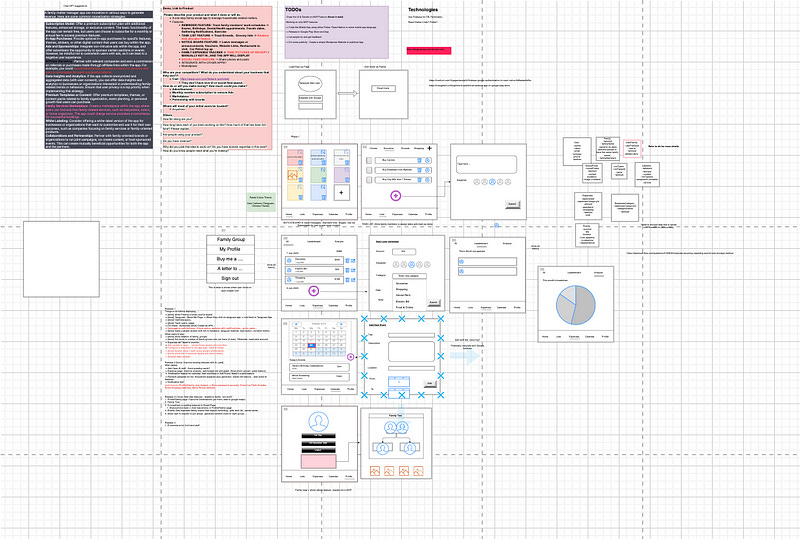Select Sign out in the side menu
The image size is (800, 539).
230,278
